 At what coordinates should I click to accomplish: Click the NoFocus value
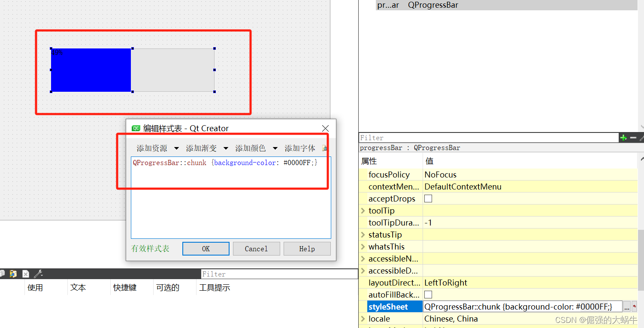440,175
